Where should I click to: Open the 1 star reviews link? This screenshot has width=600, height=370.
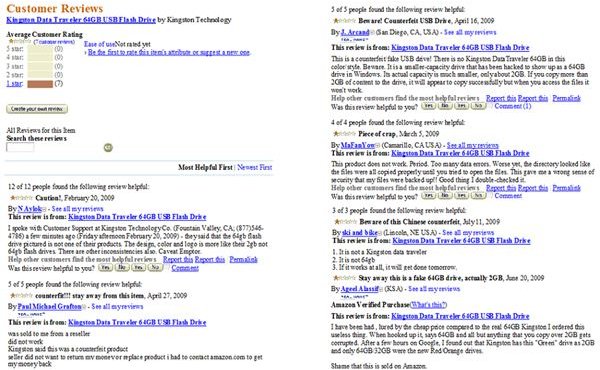[15, 84]
